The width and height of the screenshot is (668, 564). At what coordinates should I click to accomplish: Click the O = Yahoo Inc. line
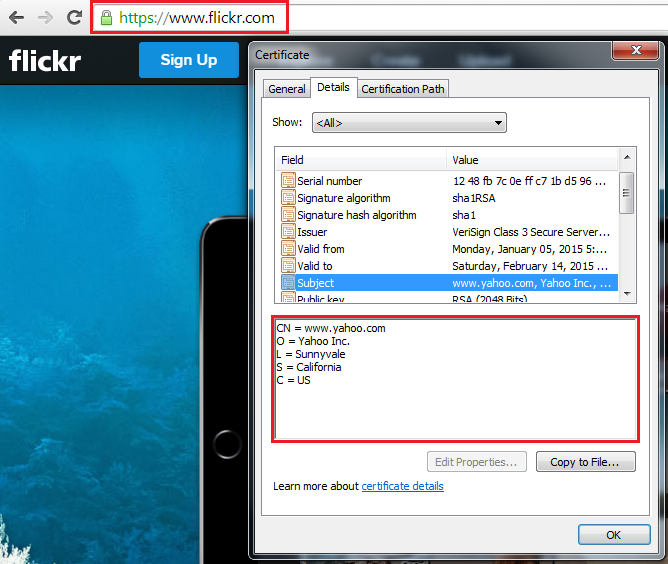tap(313, 341)
